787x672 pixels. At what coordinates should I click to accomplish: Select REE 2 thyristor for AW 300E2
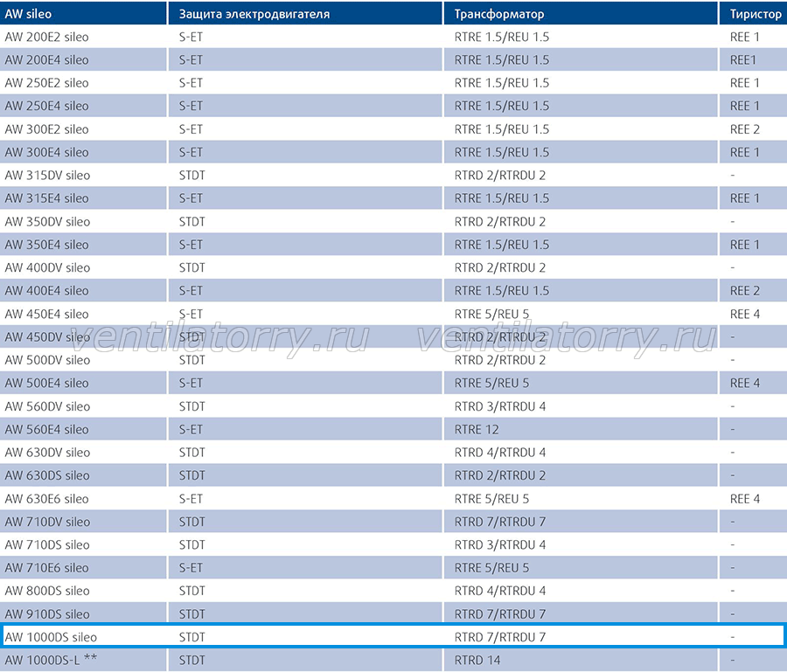(x=744, y=129)
